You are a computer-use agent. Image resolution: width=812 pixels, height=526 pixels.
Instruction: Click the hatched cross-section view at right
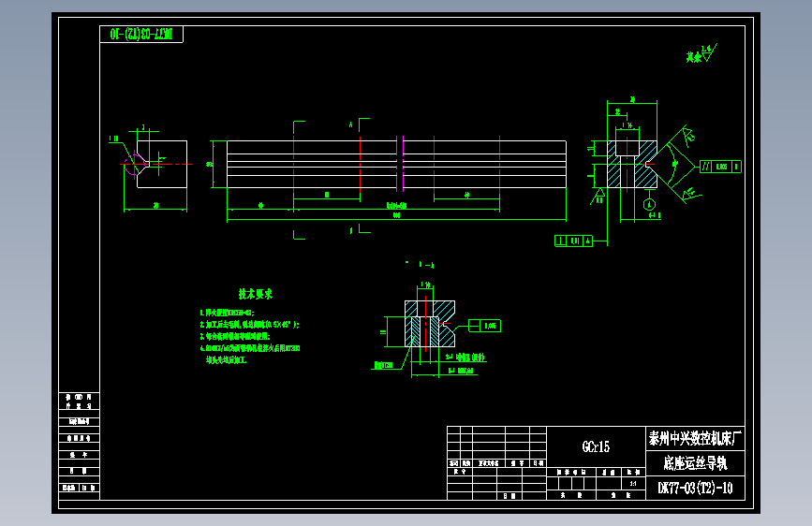click(632, 164)
